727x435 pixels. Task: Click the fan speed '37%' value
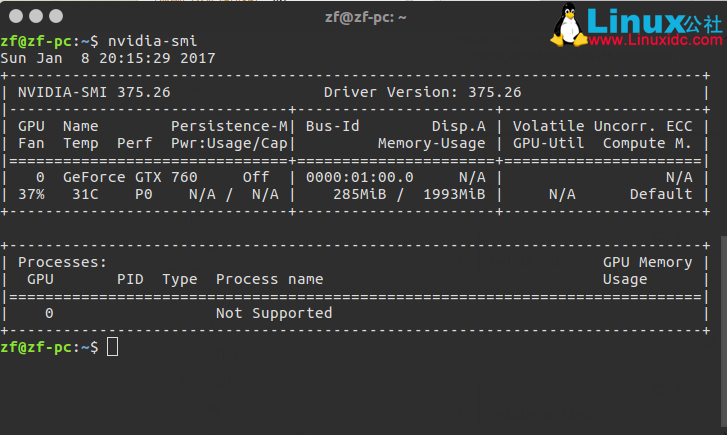(32, 194)
